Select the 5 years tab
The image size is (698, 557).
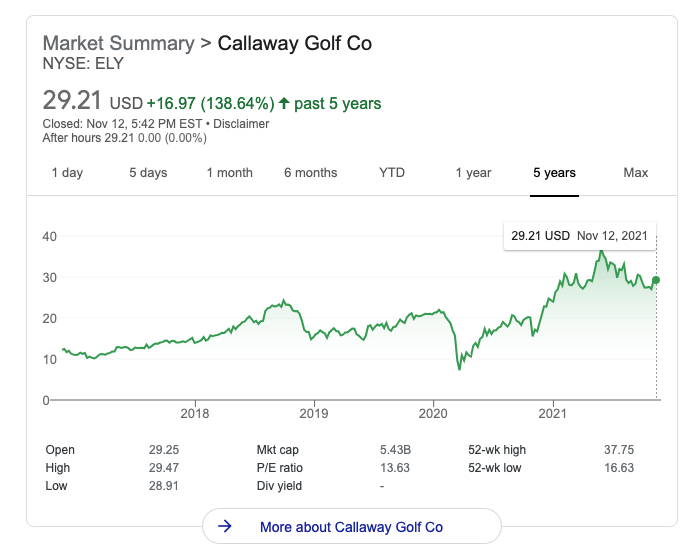pyautogui.click(x=554, y=173)
